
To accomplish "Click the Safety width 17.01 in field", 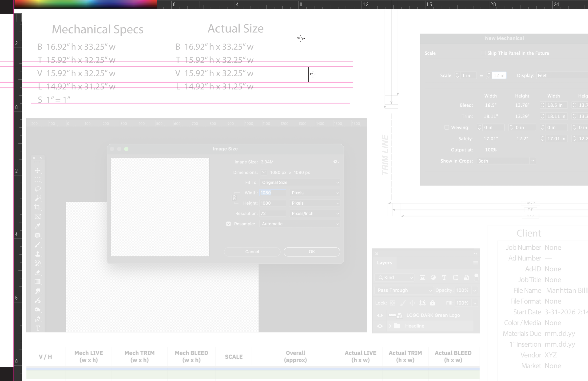I will [557, 138].
